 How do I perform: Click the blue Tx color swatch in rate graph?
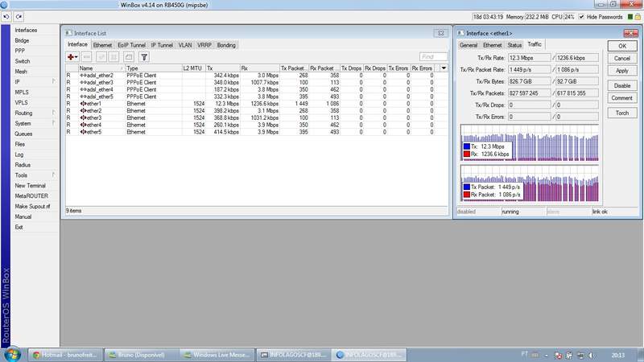point(467,146)
